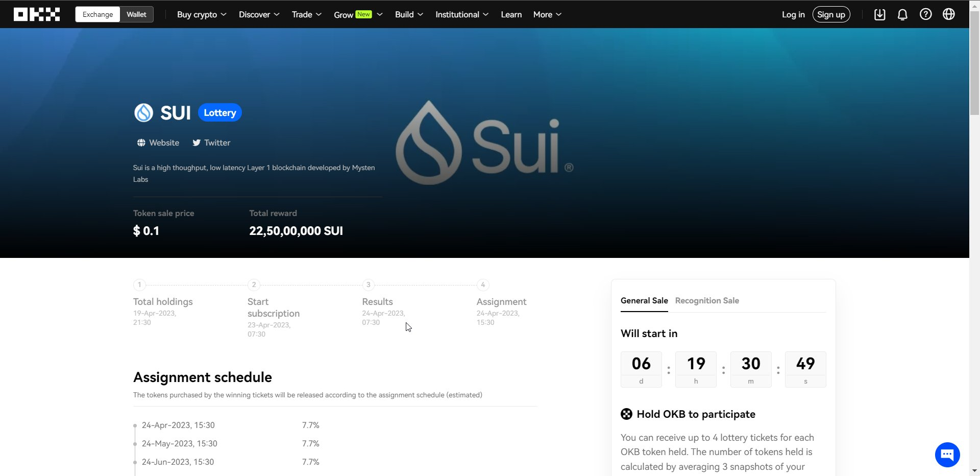Open the live chat bubble button
This screenshot has height=476, width=980.
pos(947,455)
